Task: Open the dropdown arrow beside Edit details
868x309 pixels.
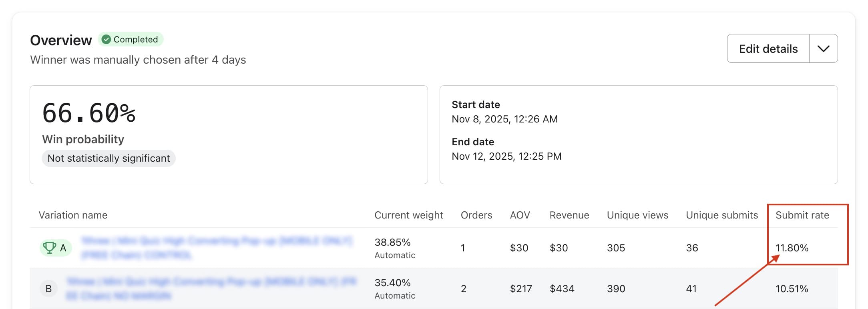Action: [823, 49]
